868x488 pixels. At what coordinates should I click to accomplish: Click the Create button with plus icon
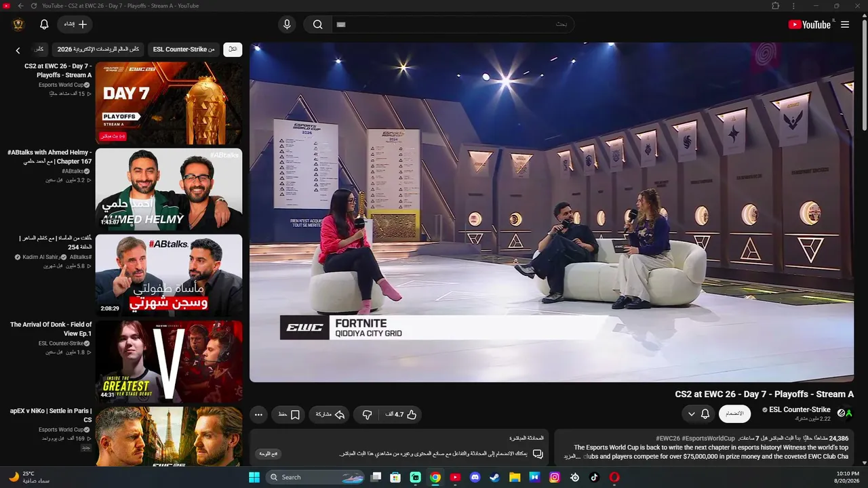pos(75,24)
